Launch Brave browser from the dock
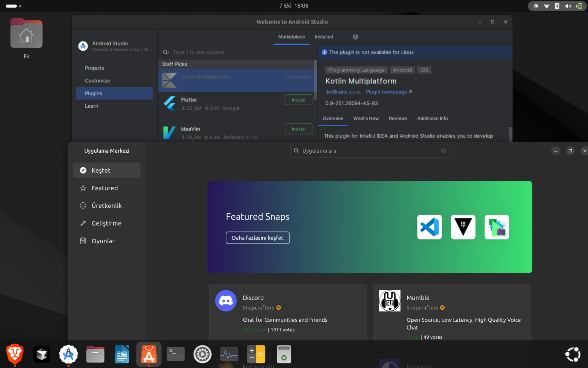 tap(15, 354)
